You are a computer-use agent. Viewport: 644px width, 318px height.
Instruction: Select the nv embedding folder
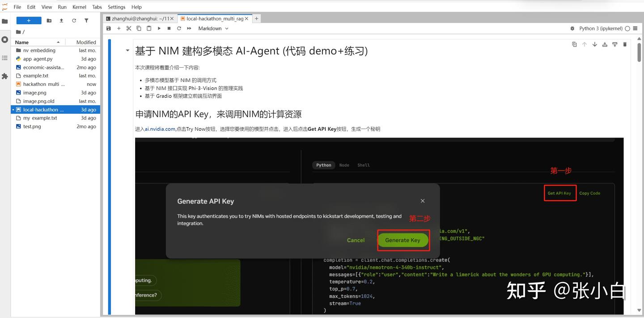click(x=55, y=51)
